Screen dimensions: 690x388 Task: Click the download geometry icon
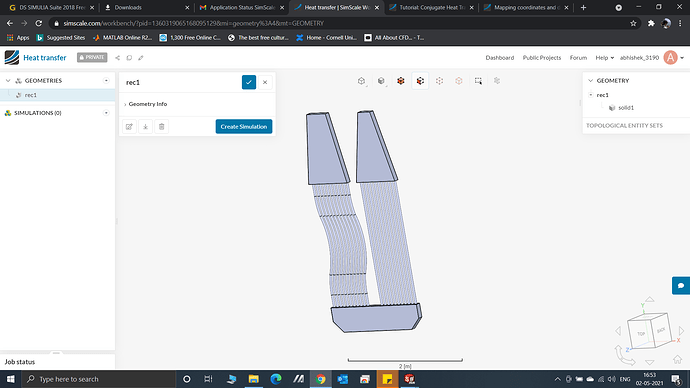[145, 127]
